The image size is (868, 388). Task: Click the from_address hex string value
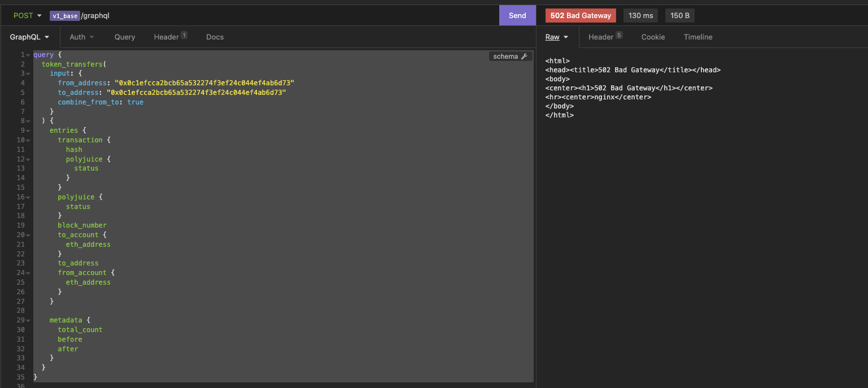click(204, 83)
